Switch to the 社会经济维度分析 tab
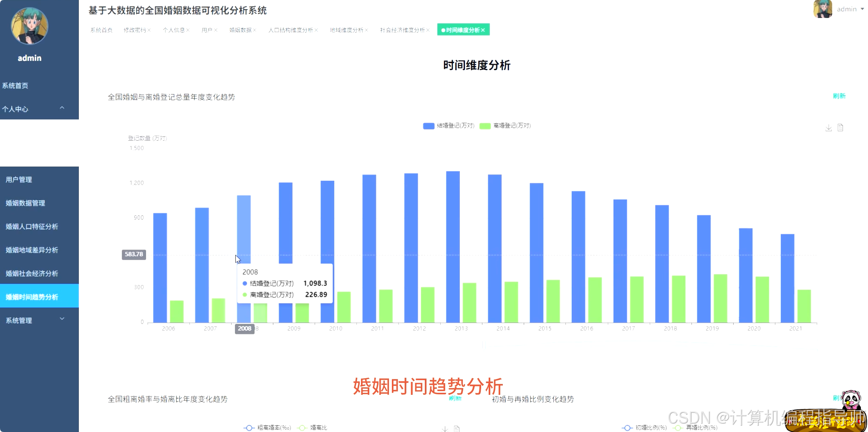The width and height of the screenshot is (868, 432). (x=402, y=30)
